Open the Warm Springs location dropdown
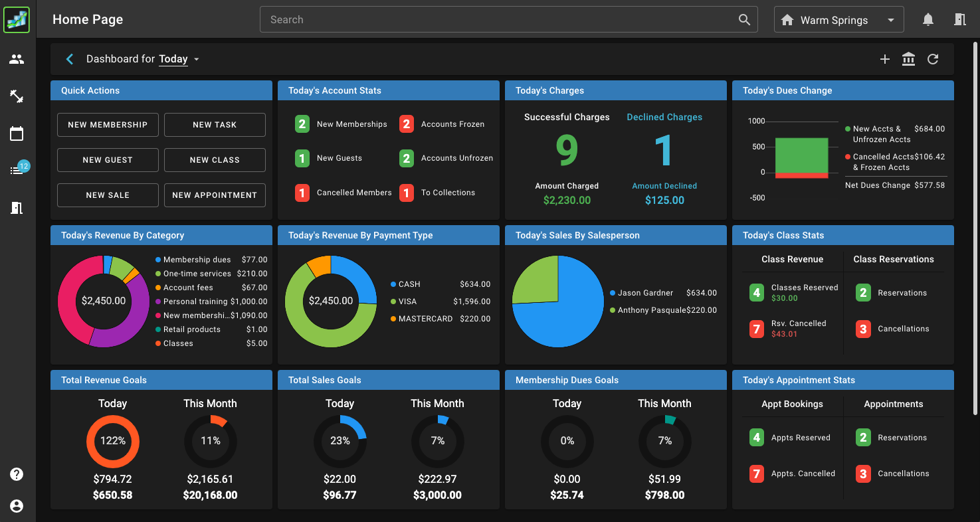This screenshot has width=980, height=522. click(838, 19)
